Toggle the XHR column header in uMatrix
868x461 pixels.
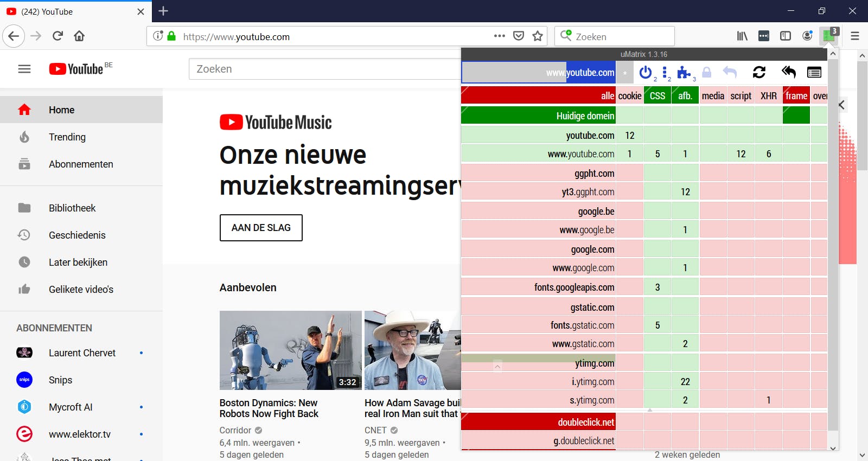point(769,95)
